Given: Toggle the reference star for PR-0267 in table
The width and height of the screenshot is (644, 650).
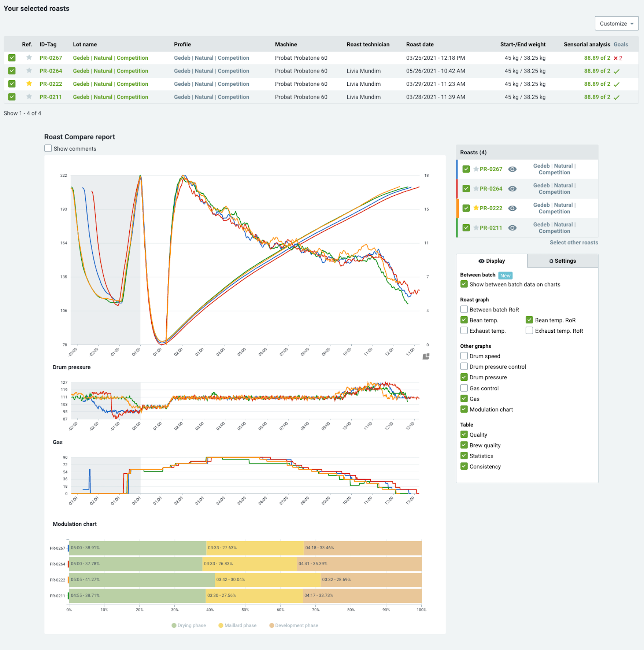Looking at the screenshot, I should pyautogui.click(x=29, y=58).
